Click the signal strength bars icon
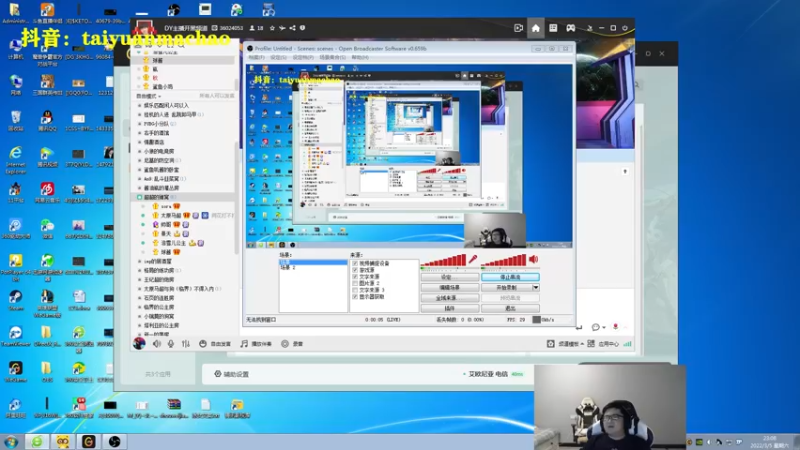This screenshot has width=800, height=450. point(628,344)
